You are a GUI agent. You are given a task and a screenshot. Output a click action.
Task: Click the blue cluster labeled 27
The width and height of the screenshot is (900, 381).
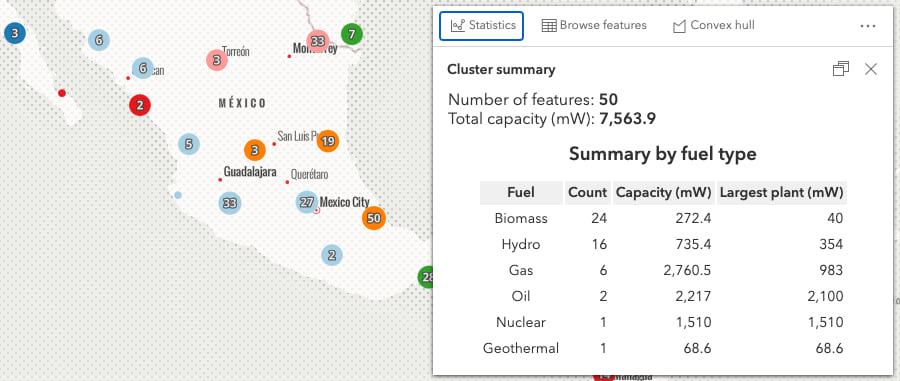tap(307, 202)
